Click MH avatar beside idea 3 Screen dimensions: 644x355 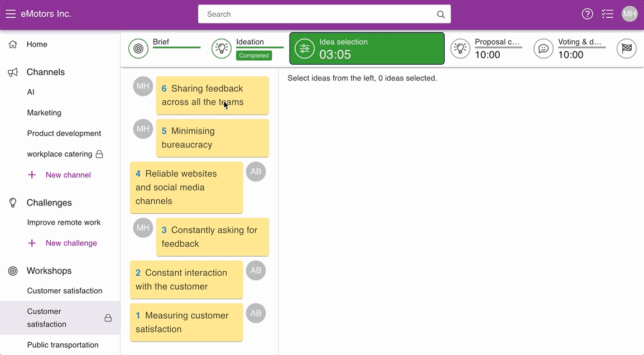pos(143,228)
